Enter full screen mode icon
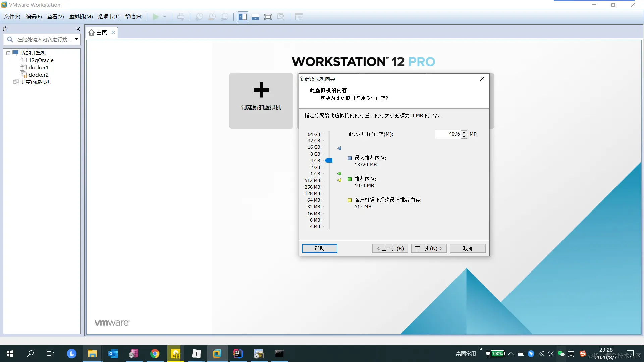 tap(268, 17)
